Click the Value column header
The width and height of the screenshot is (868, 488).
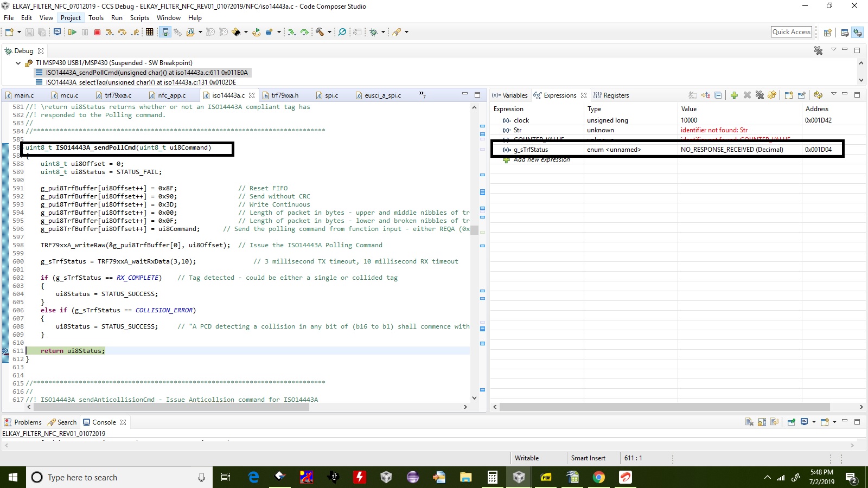689,109
